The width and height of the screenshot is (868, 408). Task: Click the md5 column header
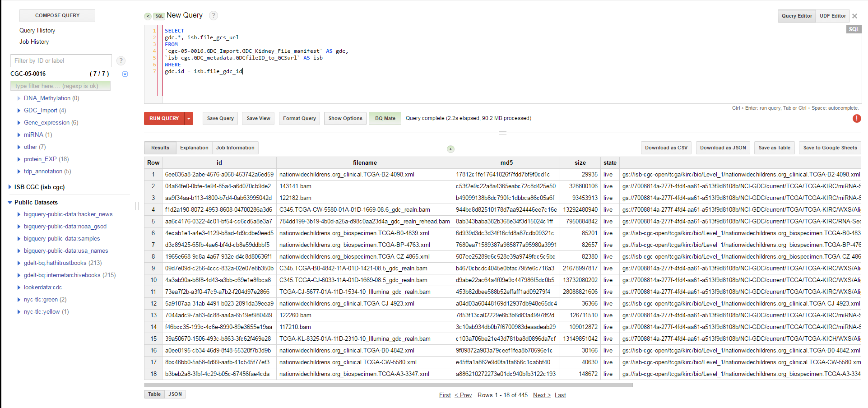click(506, 162)
